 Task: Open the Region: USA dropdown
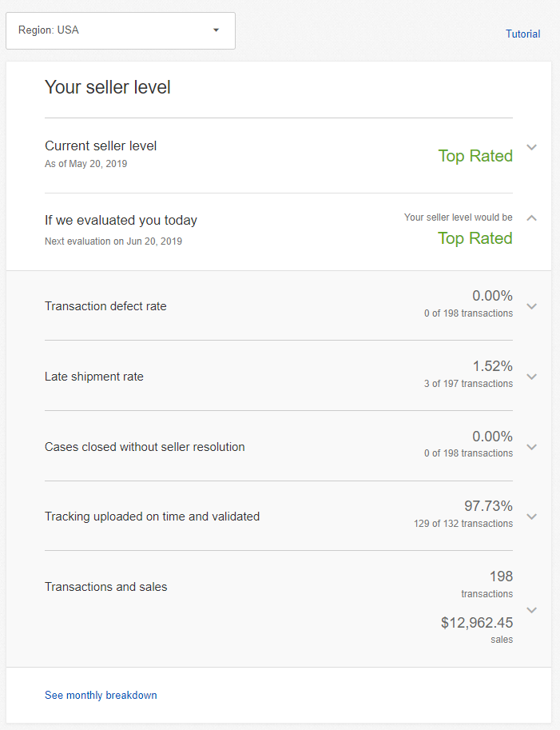click(x=120, y=30)
